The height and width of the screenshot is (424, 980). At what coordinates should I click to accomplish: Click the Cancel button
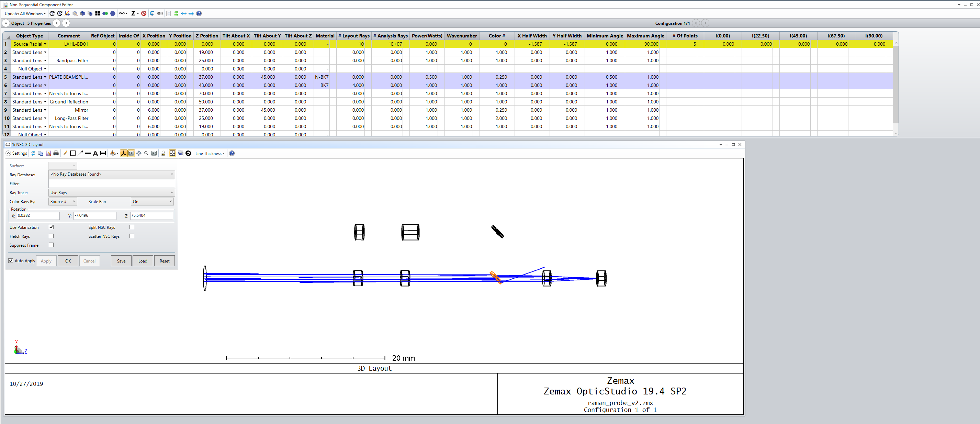pyautogui.click(x=89, y=261)
